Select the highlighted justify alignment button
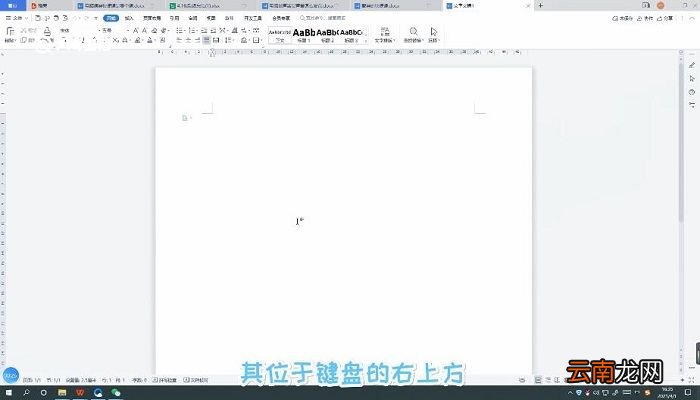The image size is (700, 400). coord(206,40)
